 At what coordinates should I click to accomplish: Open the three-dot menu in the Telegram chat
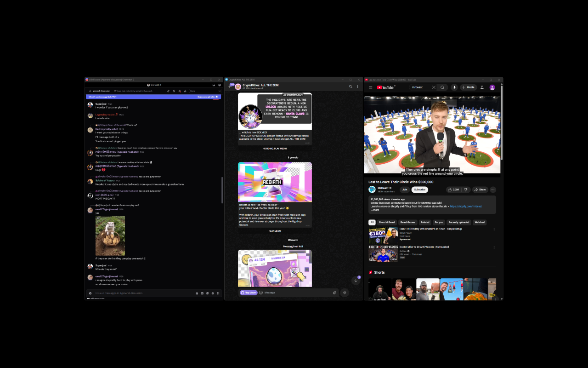point(358,86)
